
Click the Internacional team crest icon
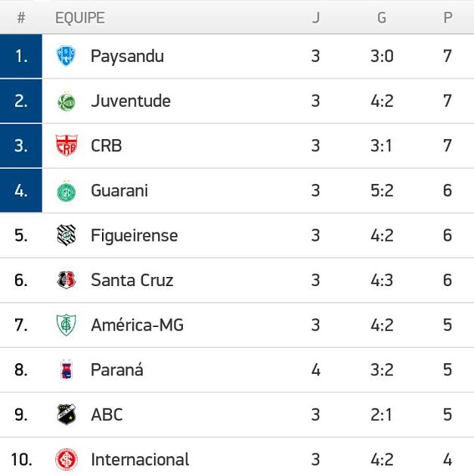[67, 459]
